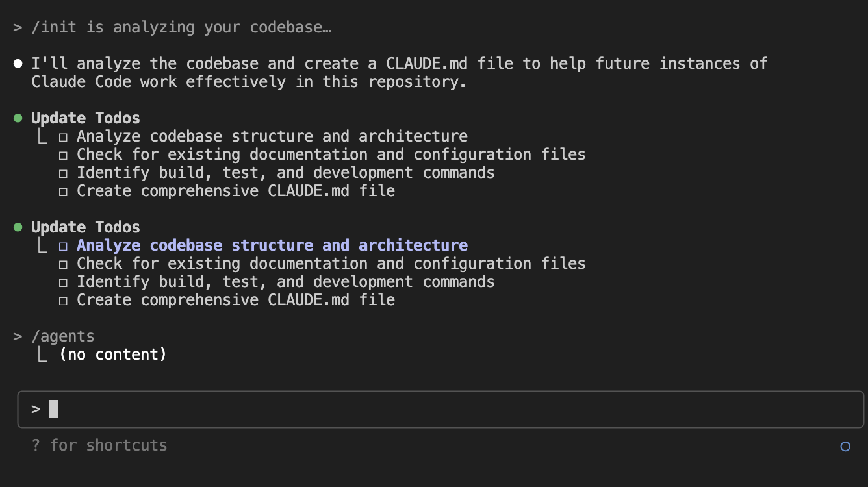This screenshot has height=487, width=868.
Task: Check the highlighted Analyze codebase structure checkbox
Action: (x=63, y=246)
